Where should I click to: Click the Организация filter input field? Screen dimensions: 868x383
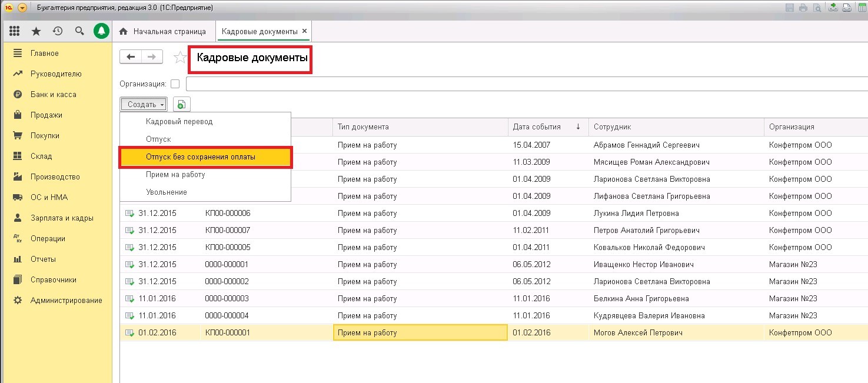coord(524,84)
